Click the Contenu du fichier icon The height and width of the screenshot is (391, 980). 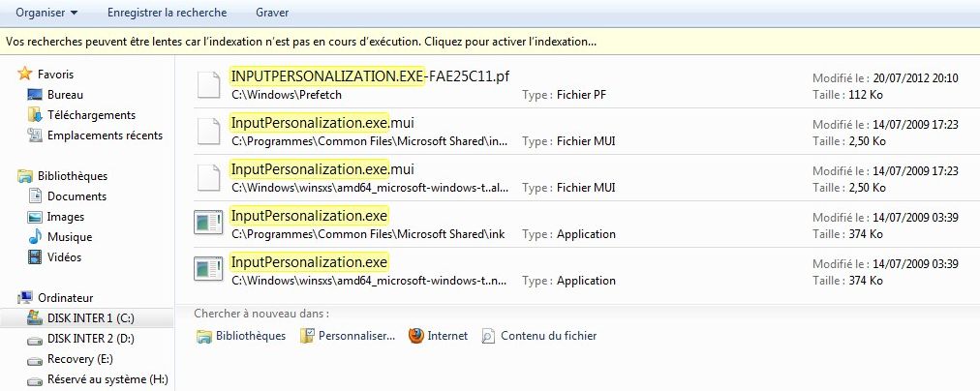[x=488, y=336]
